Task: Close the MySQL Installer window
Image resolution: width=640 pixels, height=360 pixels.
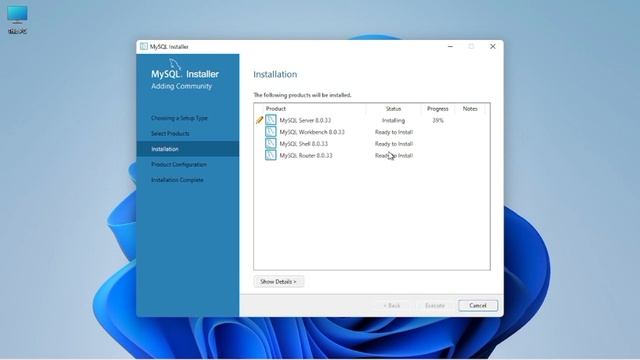Action: (493, 47)
